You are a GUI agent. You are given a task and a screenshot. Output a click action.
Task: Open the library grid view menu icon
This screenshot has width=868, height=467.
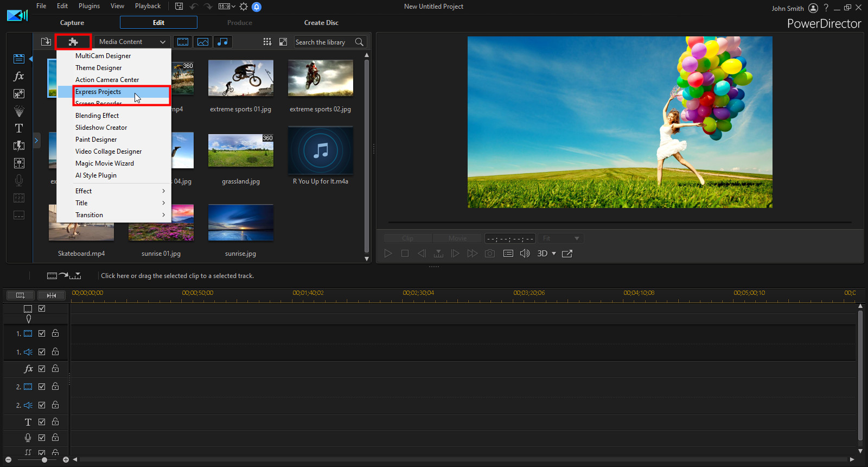267,42
